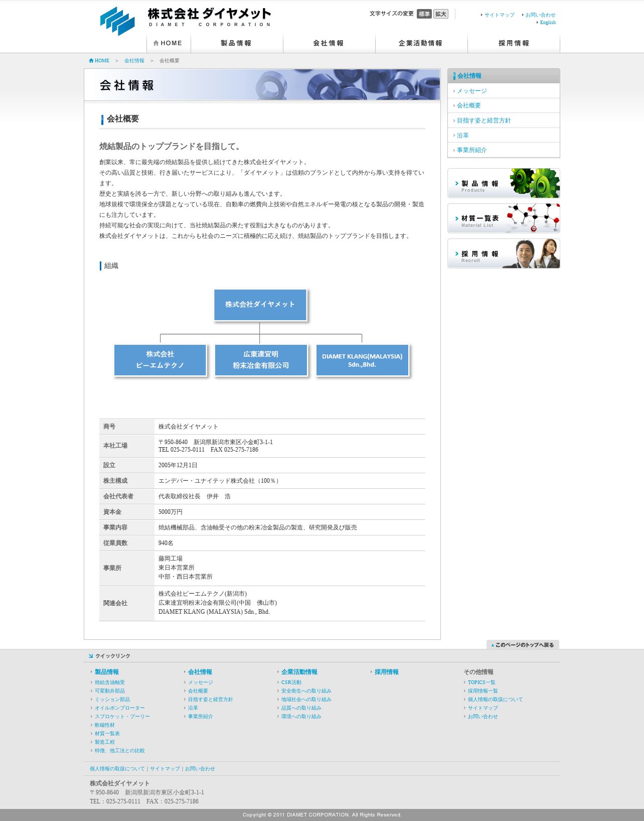Open footer 製造工程 link
Viewport: 644px width, 821px height.
point(105,742)
